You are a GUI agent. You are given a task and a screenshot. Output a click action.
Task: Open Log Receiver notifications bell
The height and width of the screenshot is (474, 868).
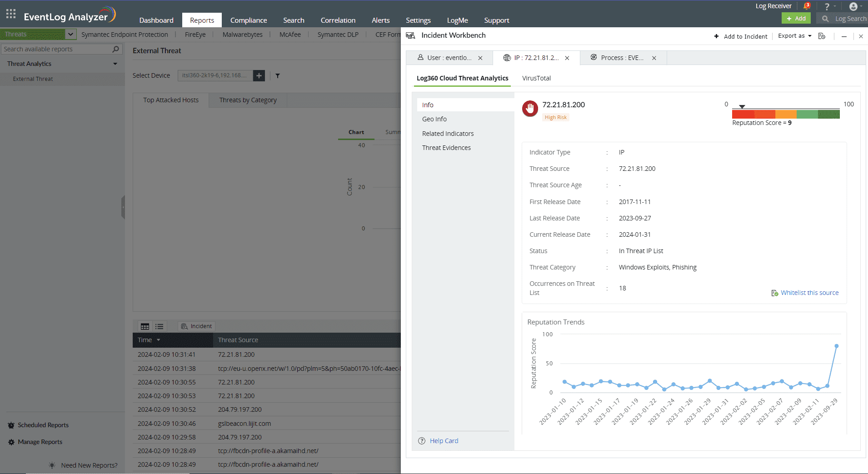807,5
